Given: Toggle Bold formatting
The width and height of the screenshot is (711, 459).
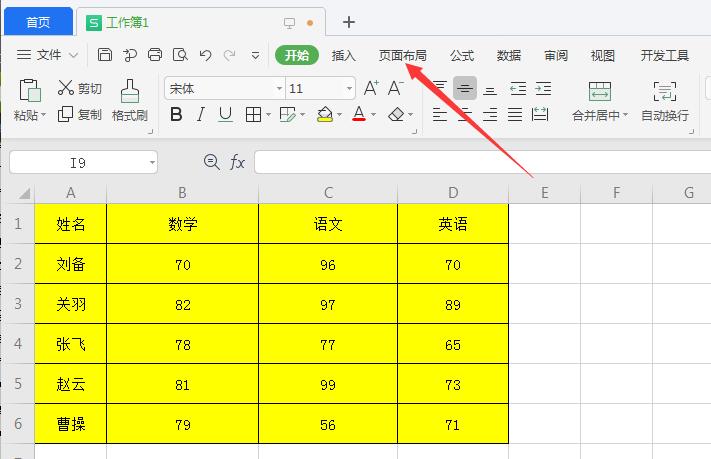Looking at the screenshot, I should tap(176, 114).
